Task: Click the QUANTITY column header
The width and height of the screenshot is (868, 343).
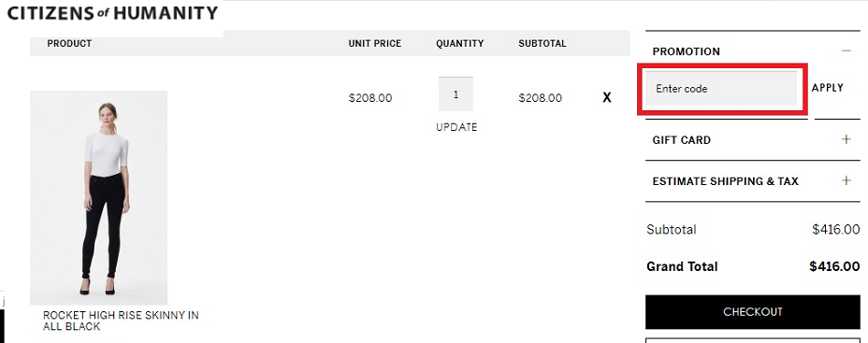Action: pos(459,43)
